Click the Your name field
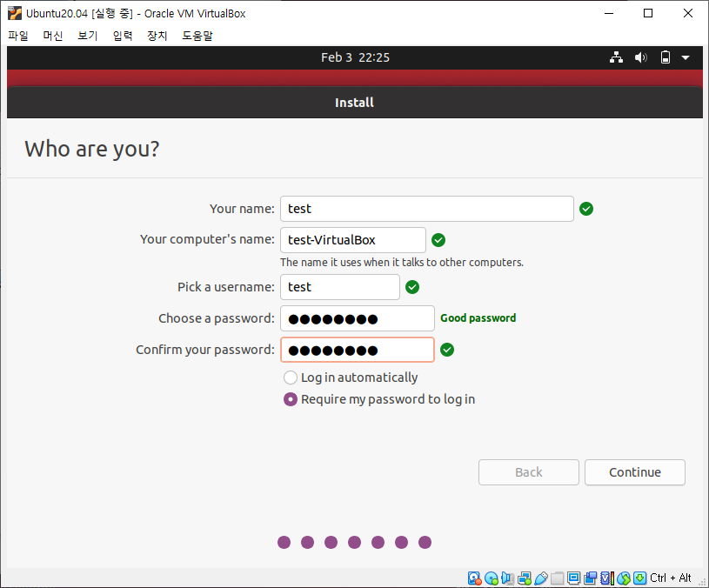Image resolution: width=709 pixels, height=588 pixels. click(x=427, y=209)
